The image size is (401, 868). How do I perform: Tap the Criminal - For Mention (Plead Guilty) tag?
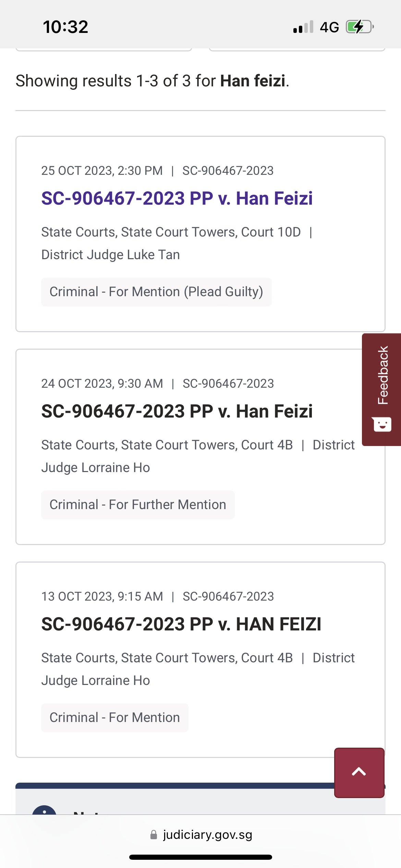tap(156, 292)
